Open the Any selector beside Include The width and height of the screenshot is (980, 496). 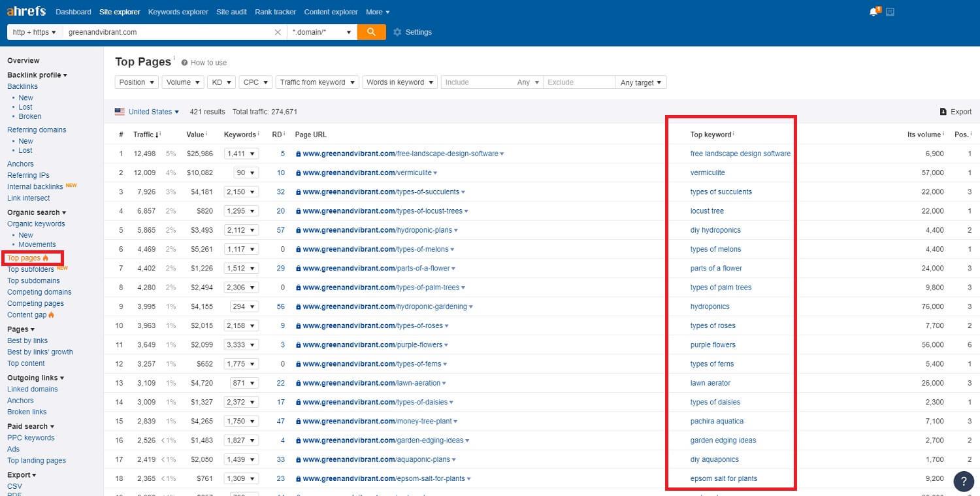(x=528, y=82)
